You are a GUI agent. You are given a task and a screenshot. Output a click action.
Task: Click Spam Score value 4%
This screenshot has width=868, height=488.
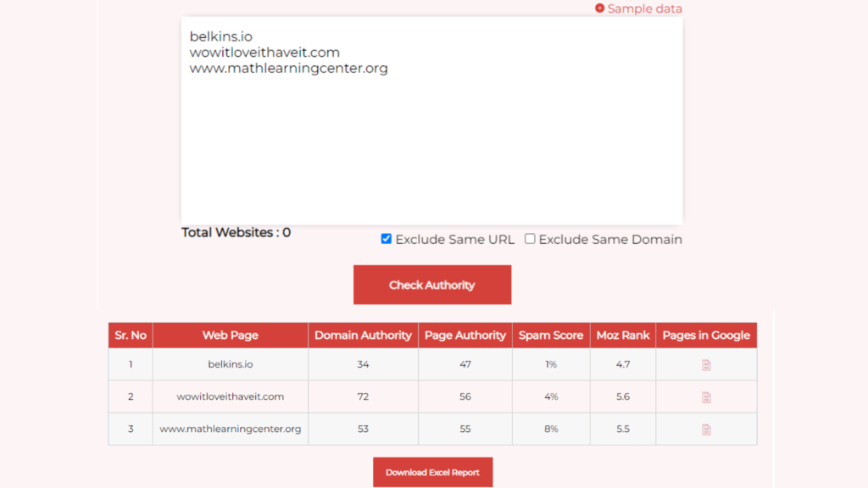[551, 396]
